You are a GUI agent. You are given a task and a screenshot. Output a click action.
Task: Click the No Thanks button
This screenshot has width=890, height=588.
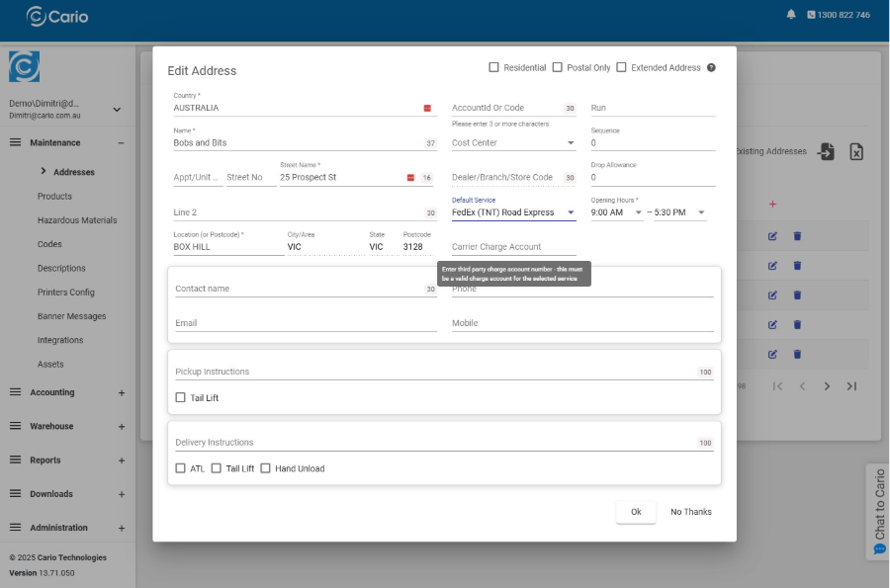tap(690, 512)
